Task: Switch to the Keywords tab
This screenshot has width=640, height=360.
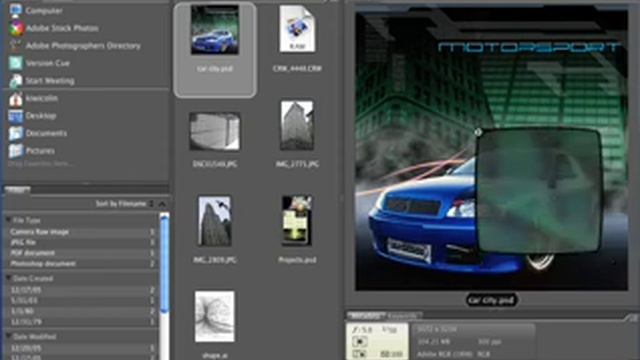Action: coord(402,316)
